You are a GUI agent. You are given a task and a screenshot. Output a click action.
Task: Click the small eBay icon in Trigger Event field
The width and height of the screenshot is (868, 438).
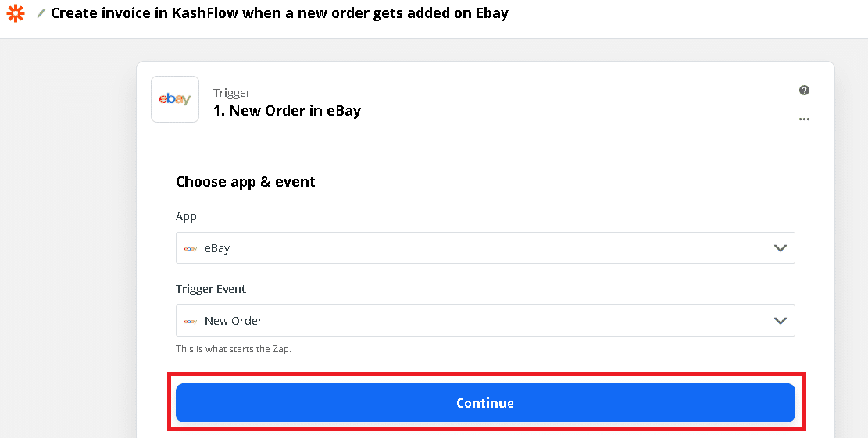click(191, 321)
